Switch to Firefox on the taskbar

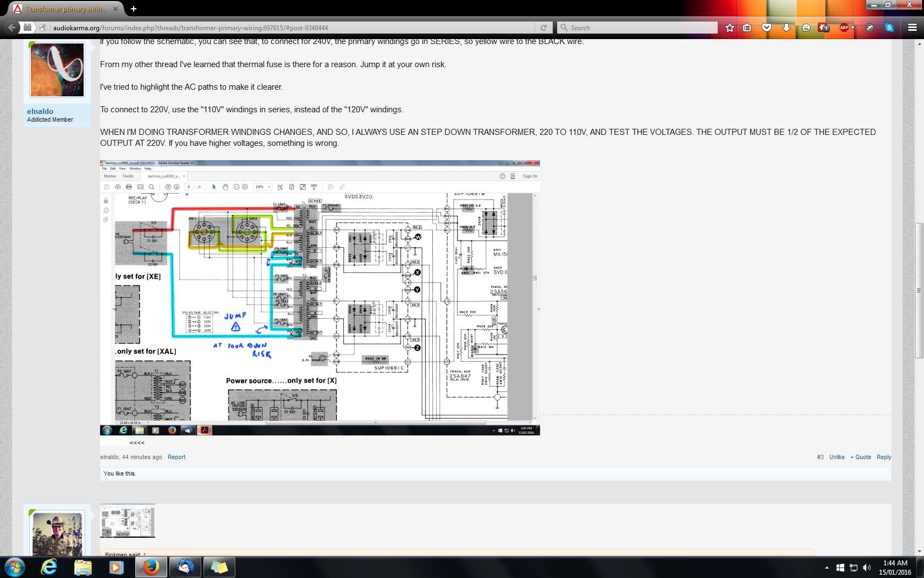click(x=151, y=567)
